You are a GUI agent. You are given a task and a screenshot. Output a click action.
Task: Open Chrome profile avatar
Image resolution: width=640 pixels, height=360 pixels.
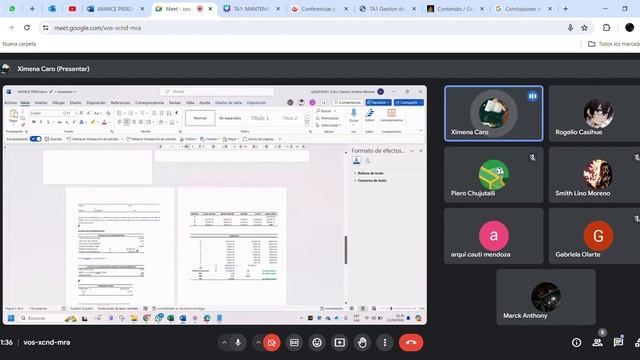(629, 28)
